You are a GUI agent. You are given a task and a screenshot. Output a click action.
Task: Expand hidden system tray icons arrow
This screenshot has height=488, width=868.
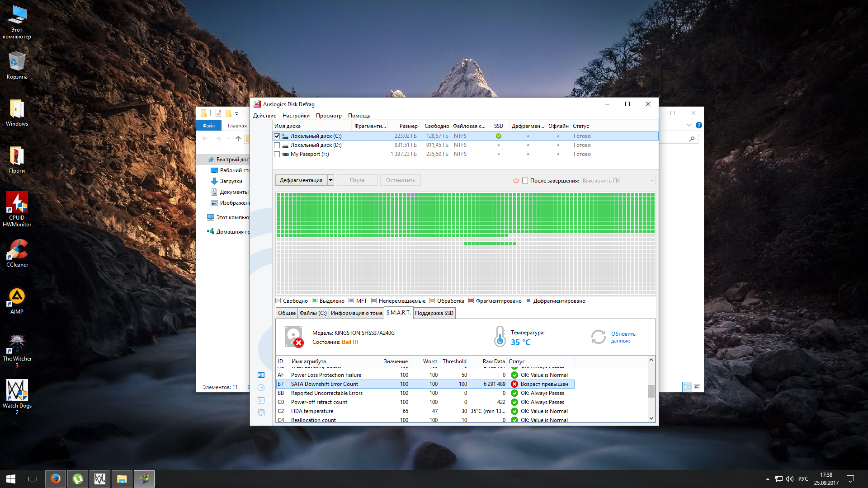(x=768, y=479)
